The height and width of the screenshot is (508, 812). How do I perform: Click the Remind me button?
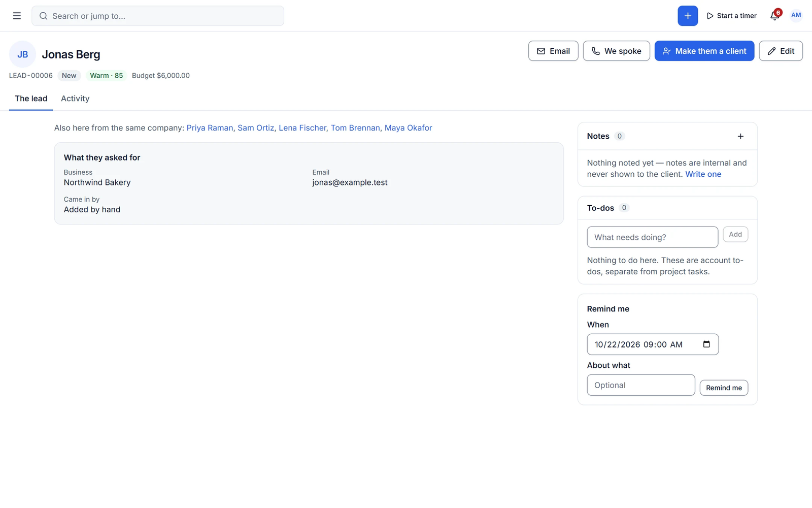tap(724, 388)
